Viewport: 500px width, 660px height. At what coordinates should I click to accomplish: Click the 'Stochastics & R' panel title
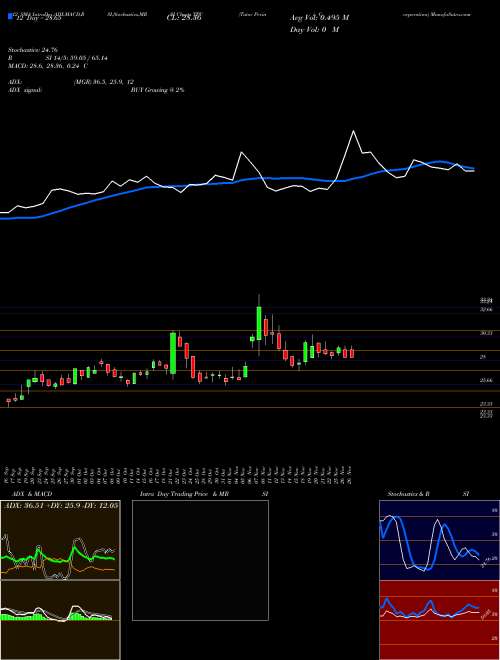(409, 494)
